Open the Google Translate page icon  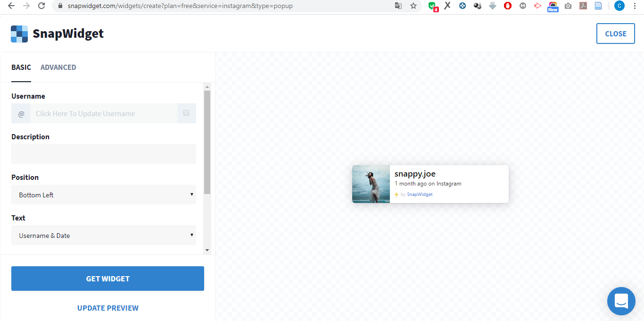tap(398, 6)
